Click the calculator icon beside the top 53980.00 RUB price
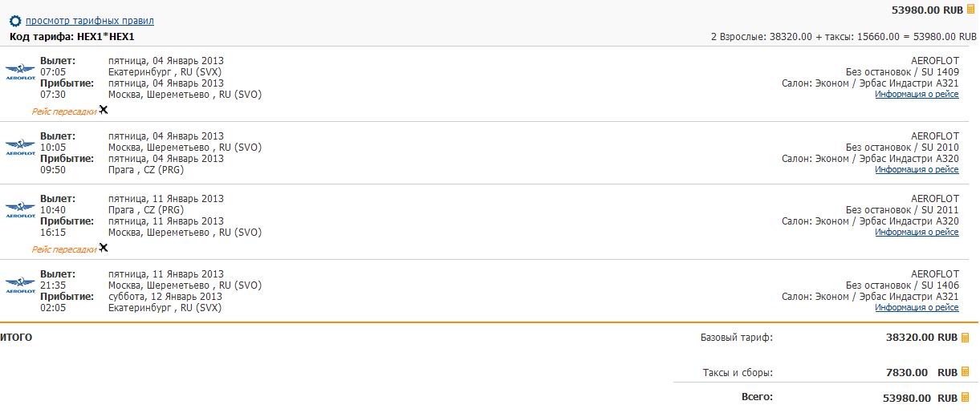 pos(970,9)
